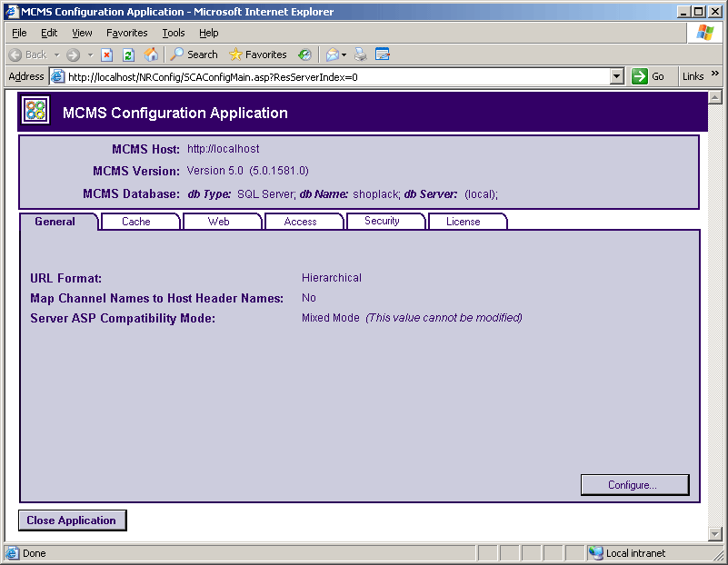Open the Tools menu
This screenshot has height=565, width=728.
click(174, 33)
